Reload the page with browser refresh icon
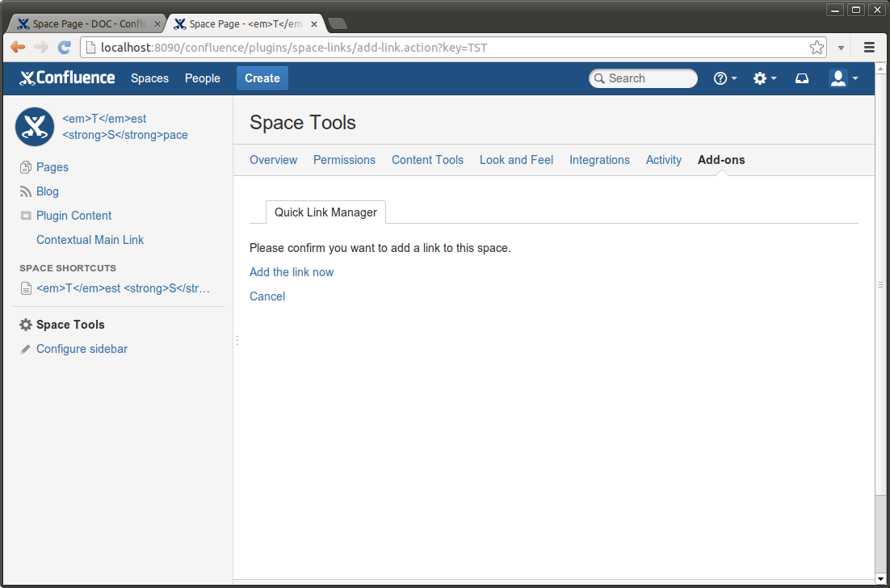The image size is (890, 588). 65,48
